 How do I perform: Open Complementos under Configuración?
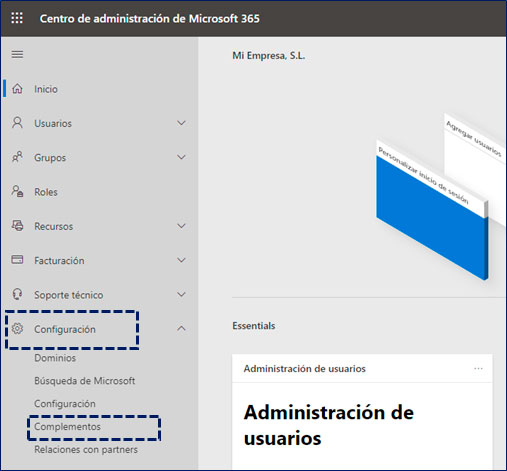coord(67,427)
